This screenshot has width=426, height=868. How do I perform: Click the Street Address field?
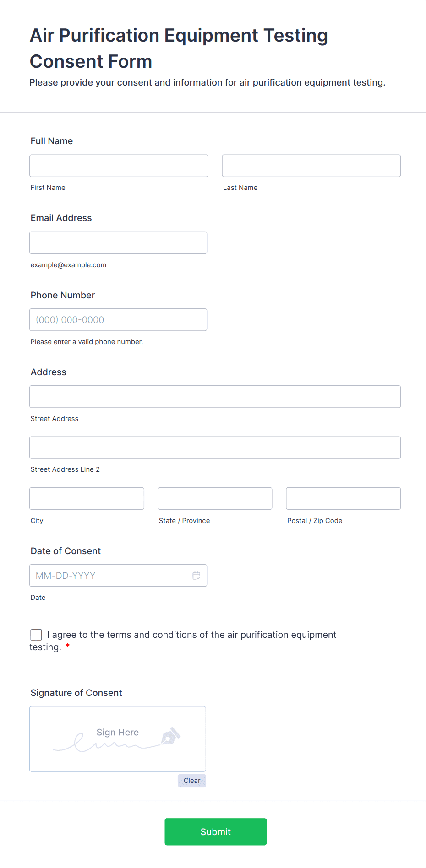[215, 397]
